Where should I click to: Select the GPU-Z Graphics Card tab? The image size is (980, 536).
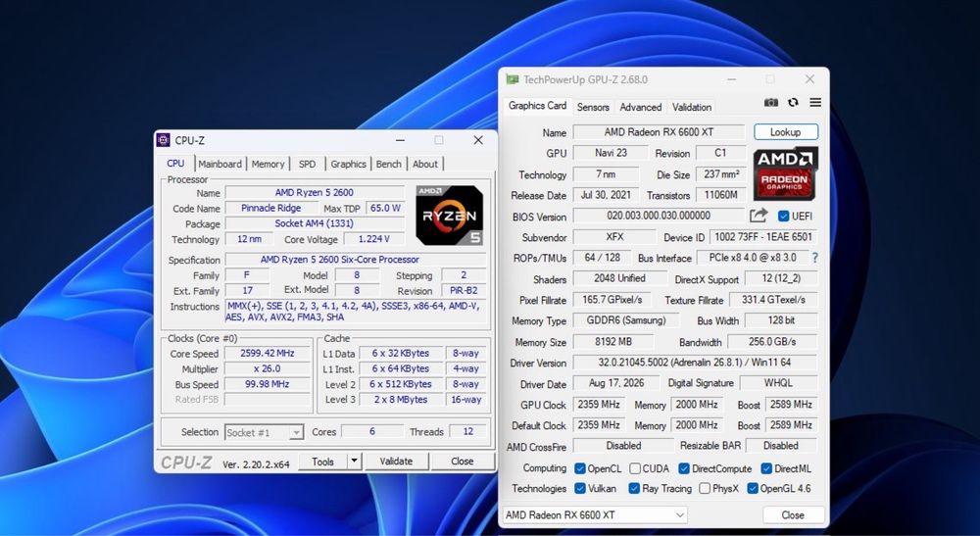tap(537, 106)
